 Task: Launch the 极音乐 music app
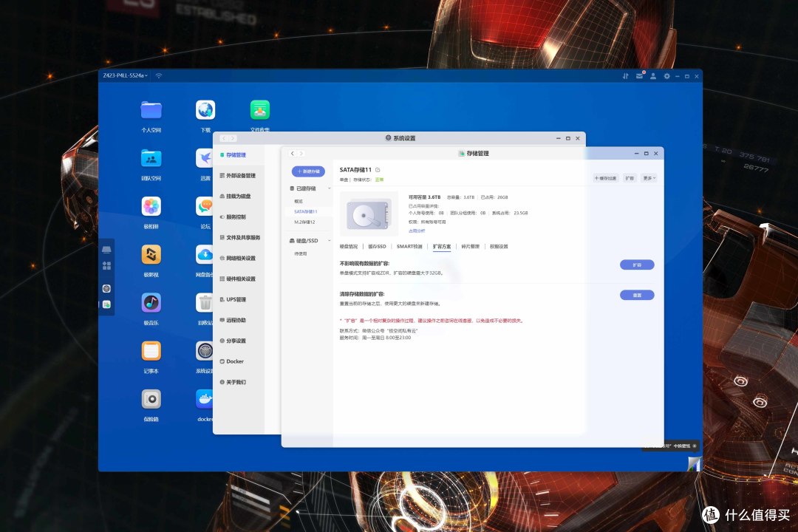[x=151, y=302]
